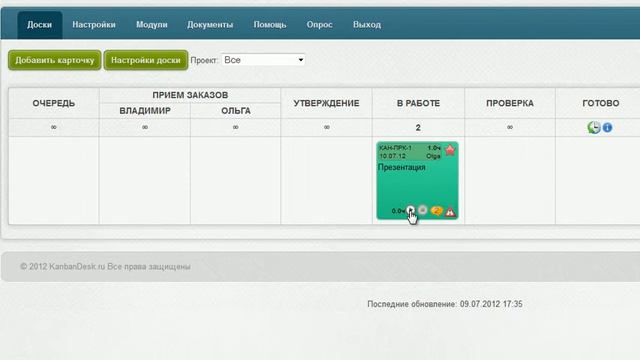Viewport: 640px width, 360px height.
Task: Click the 10.07.12 date on the card
Action: click(392, 156)
